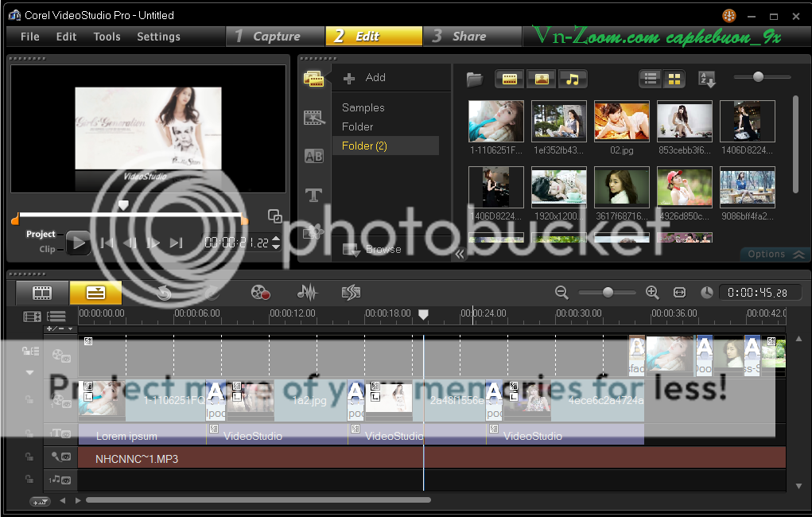Switch to the Share step tab
This screenshot has height=517, width=812.
point(472,37)
